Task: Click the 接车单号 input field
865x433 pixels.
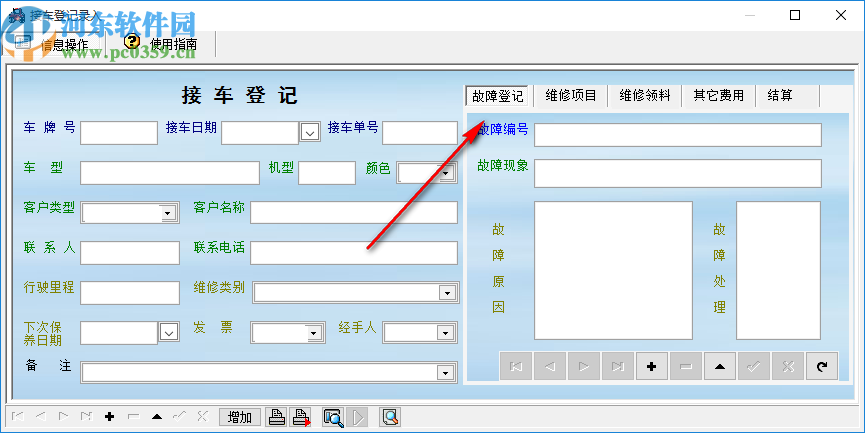Action: 420,133
